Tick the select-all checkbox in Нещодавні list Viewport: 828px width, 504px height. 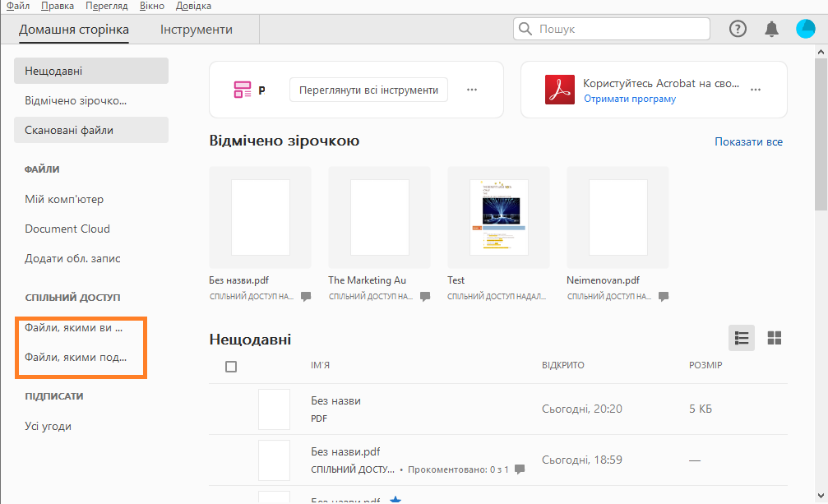click(x=231, y=366)
